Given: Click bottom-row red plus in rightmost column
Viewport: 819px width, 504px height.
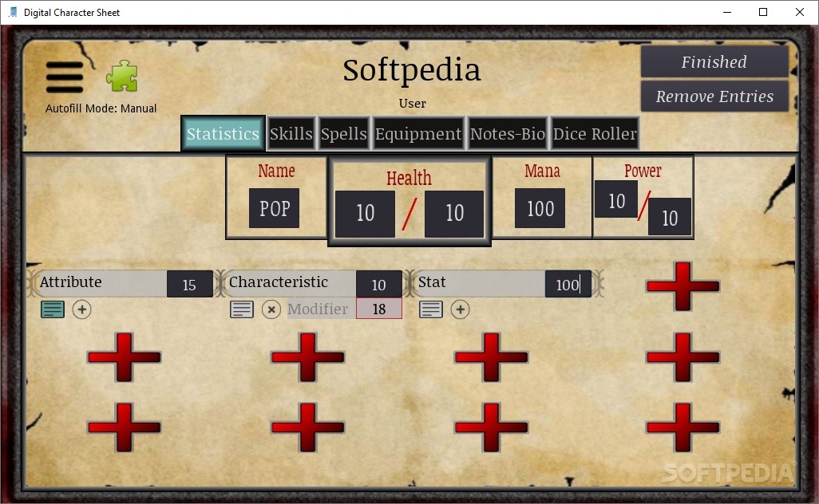Looking at the screenshot, I should tap(683, 427).
